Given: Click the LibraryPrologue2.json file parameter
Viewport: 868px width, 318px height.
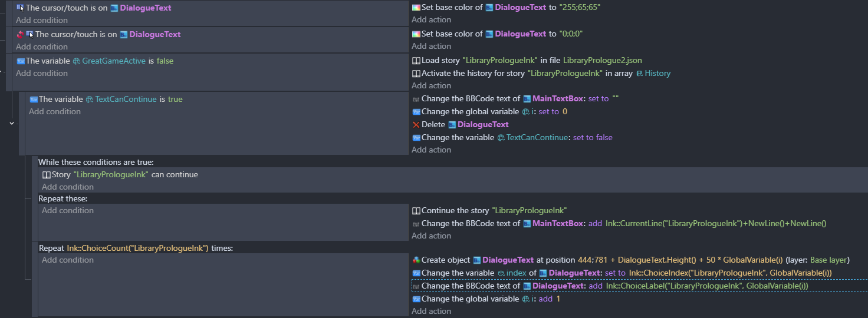Looking at the screenshot, I should coord(603,61).
